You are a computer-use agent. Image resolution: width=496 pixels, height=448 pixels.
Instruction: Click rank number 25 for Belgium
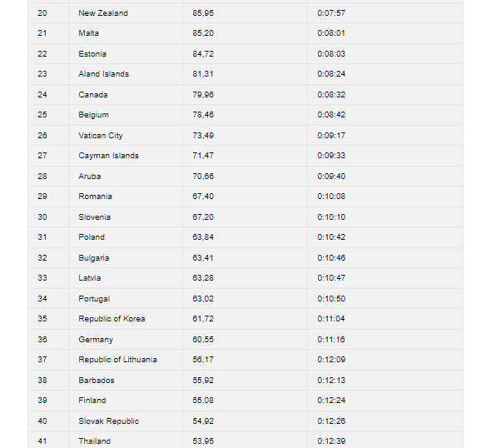pos(42,115)
